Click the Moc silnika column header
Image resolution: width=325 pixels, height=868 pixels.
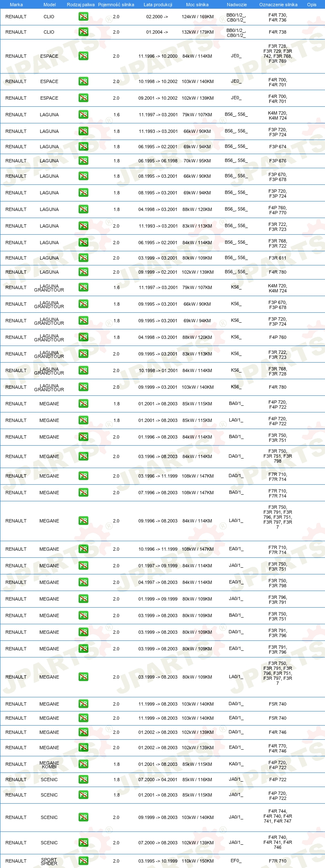click(x=197, y=5)
